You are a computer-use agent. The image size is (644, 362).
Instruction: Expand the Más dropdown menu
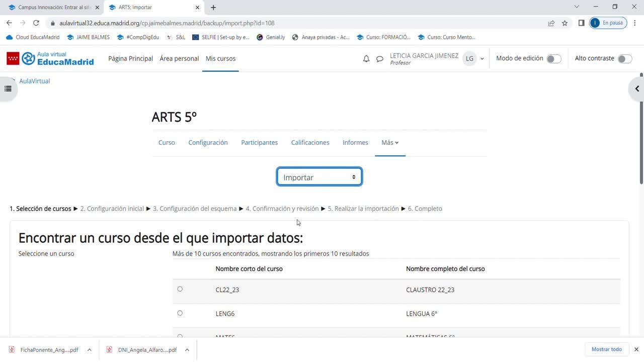(x=390, y=143)
